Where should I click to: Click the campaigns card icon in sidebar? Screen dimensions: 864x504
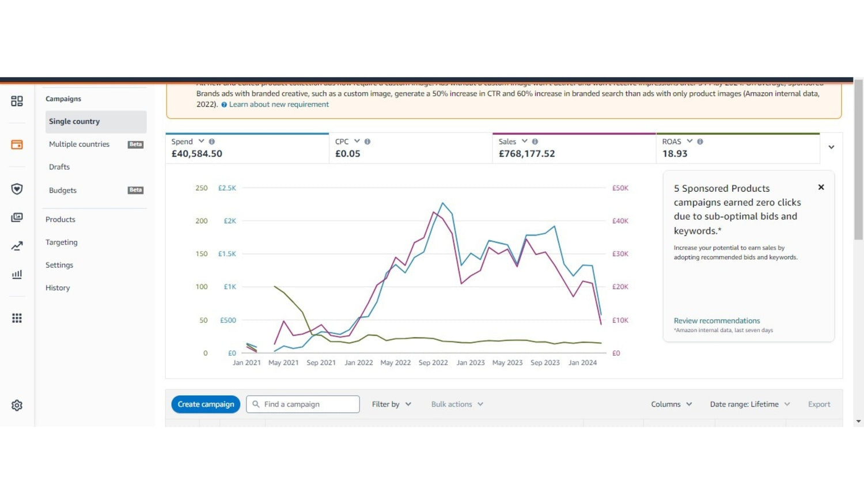click(x=17, y=145)
